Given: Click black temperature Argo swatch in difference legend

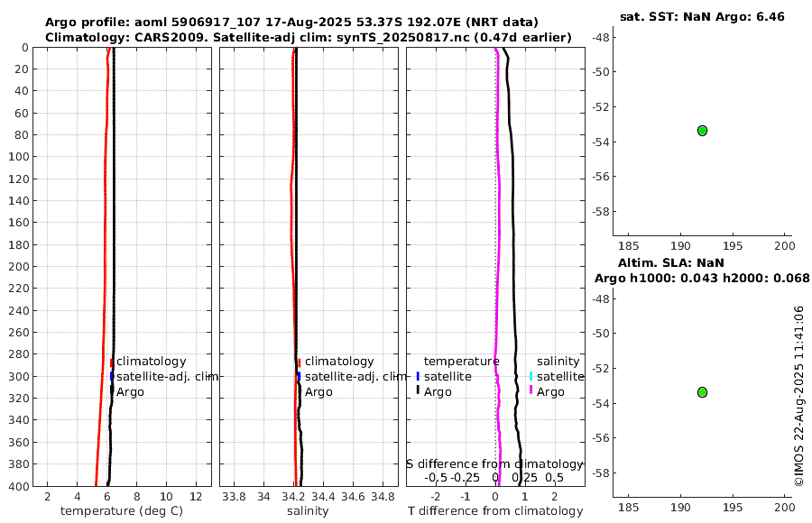Looking at the screenshot, I should [418, 390].
